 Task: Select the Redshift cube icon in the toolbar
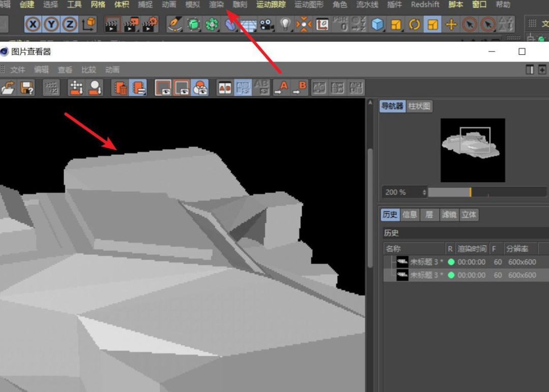tap(377, 24)
